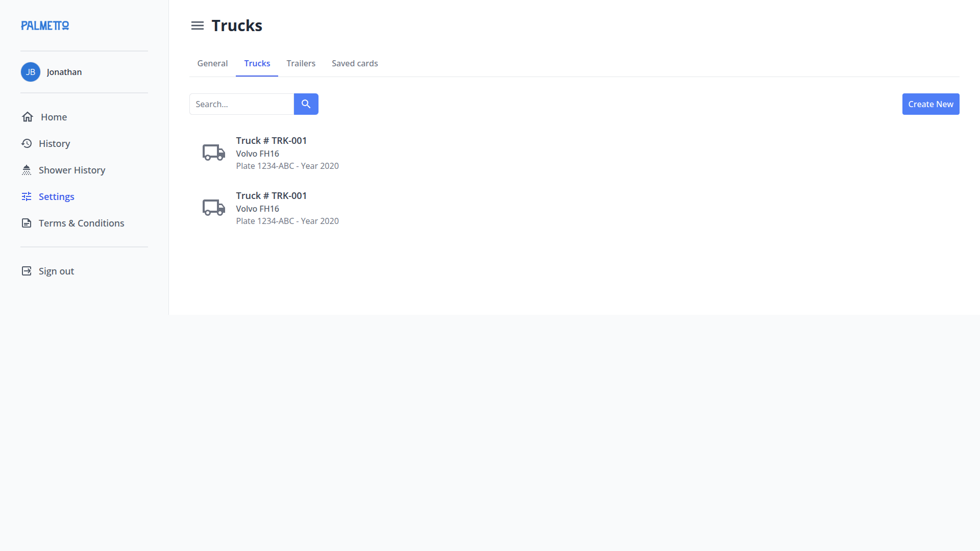The width and height of the screenshot is (980, 551).
Task: Click the Create New button
Action: click(930, 104)
